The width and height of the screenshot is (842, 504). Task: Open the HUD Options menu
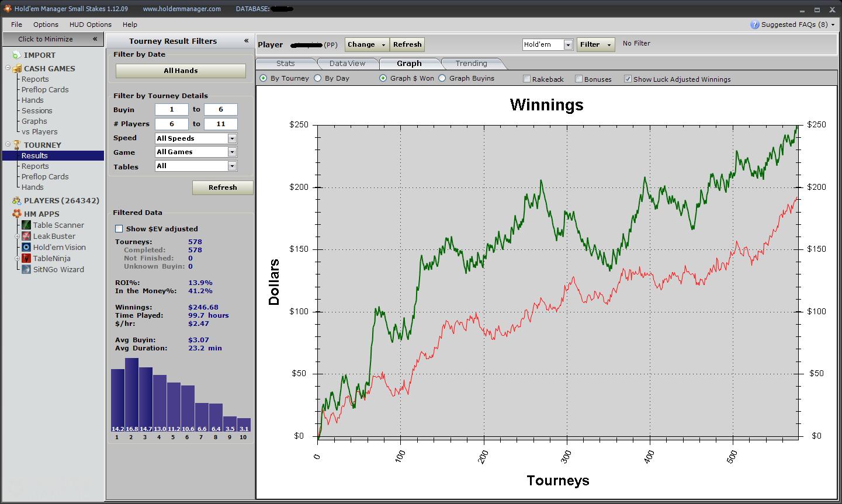[x=91, y=25]
